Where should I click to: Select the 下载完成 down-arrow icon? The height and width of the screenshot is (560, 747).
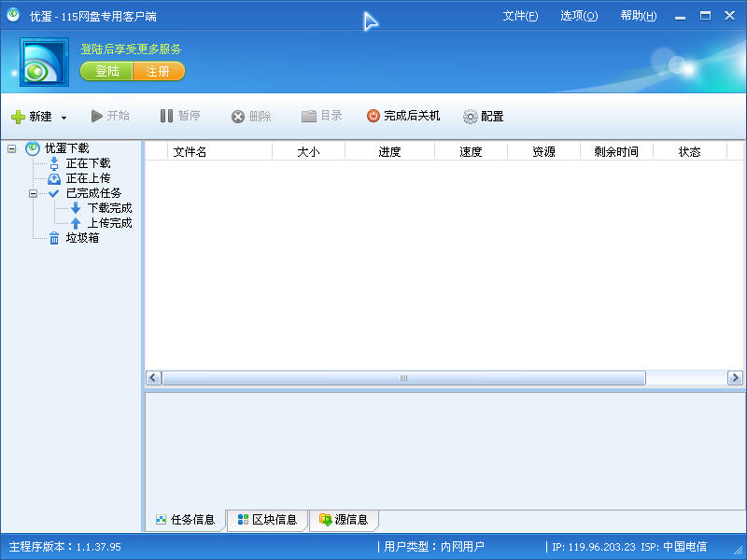tap(76, 208)
